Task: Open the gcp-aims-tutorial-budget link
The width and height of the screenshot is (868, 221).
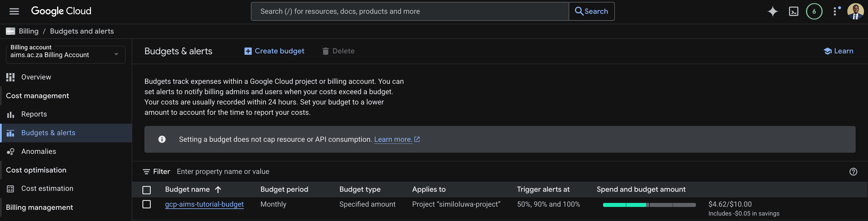Action: (204, 204)
